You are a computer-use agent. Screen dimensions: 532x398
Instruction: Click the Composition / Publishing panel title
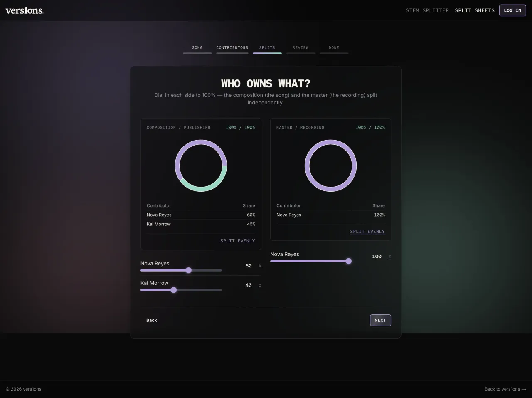pyautogui.click(x=179, y=127)
